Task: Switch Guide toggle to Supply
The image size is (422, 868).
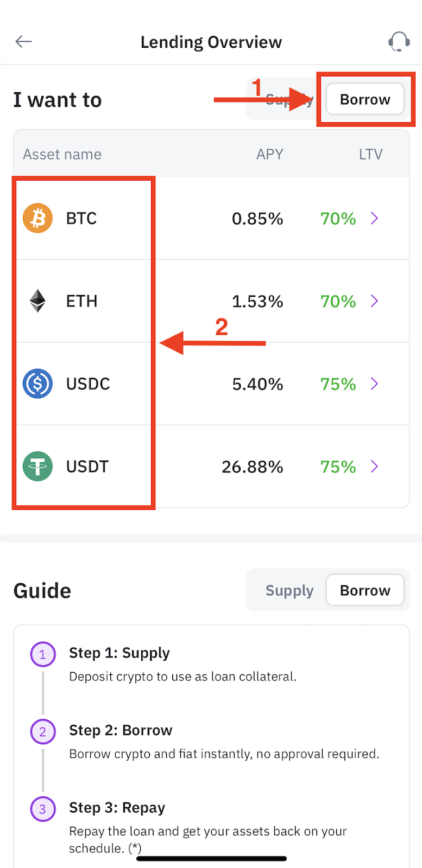Action: tap(289, 590)
